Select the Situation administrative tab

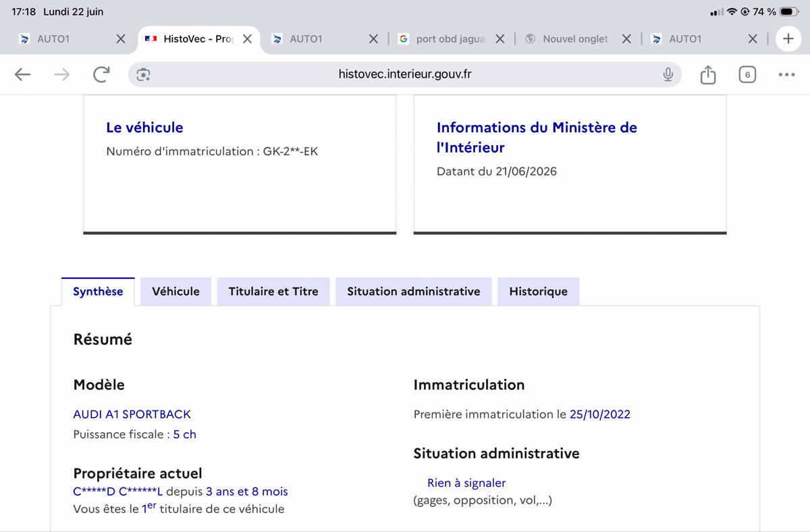[414, 292]
